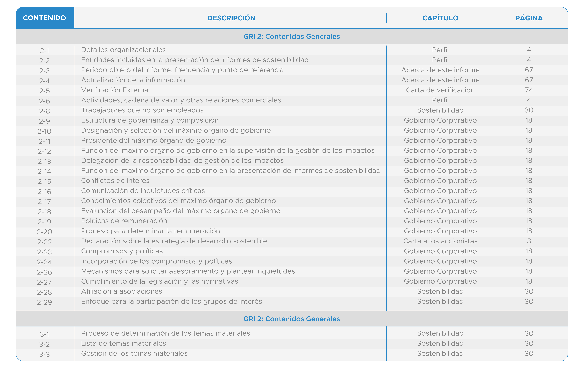
Task: Click 'Carta de verificación' chapter cell
Action: pyautogui.click(x=440, y=90)
